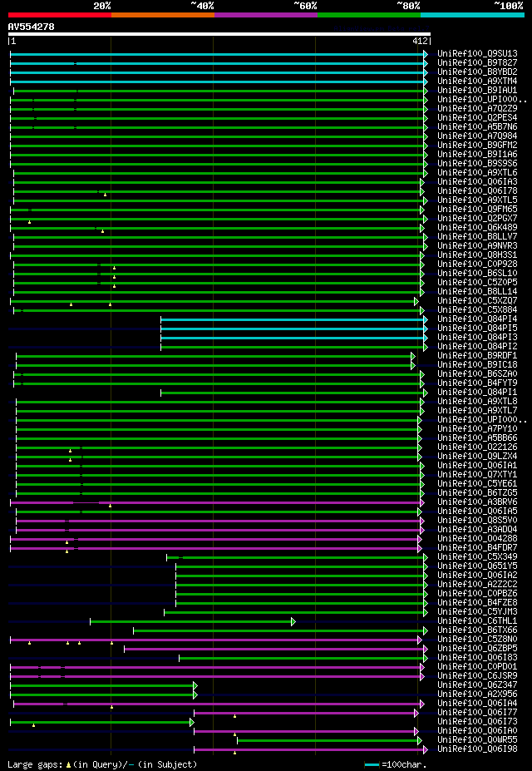Click hit label UniRef100_Q06I77
This screenshot has width=532, height=771.
[477, 713]
